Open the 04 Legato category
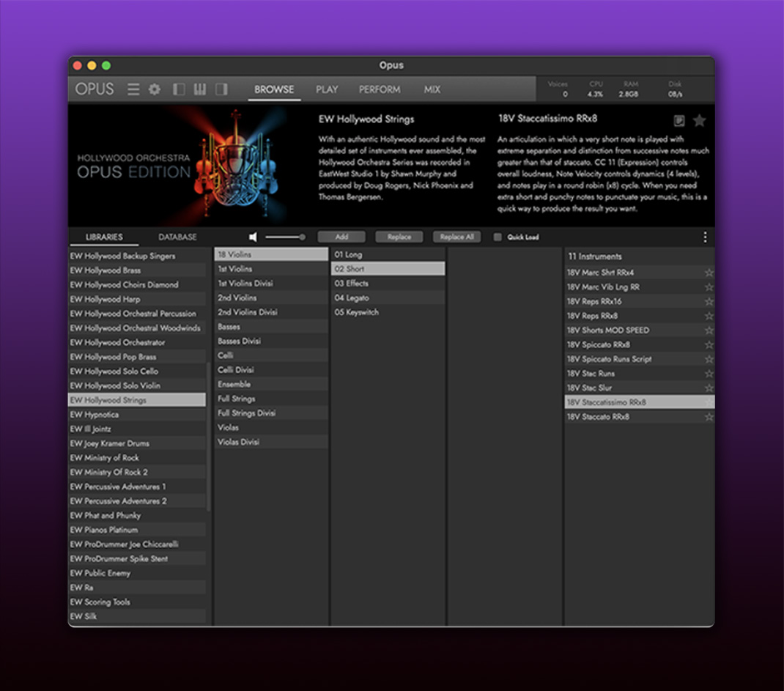This screenshot has width=784, height=691. pos(388,298)
